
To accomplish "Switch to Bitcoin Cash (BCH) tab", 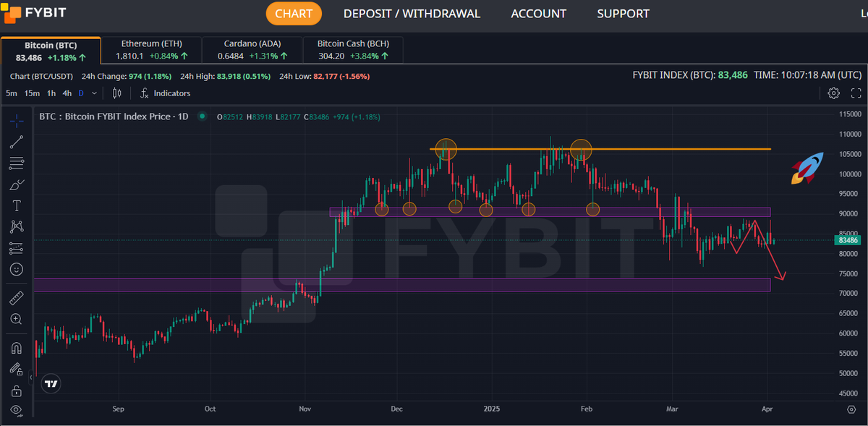I will [x=352, y=51].
